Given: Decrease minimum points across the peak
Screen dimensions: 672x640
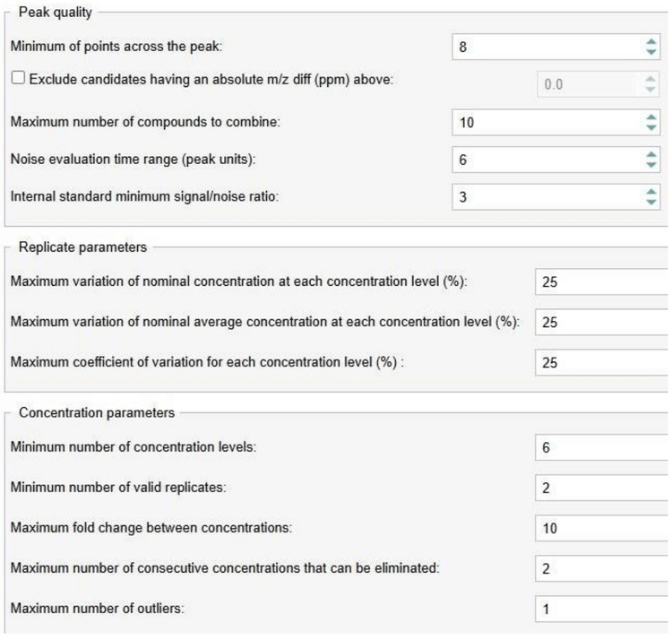Looking at the screenshot, I should coord(651,52).
